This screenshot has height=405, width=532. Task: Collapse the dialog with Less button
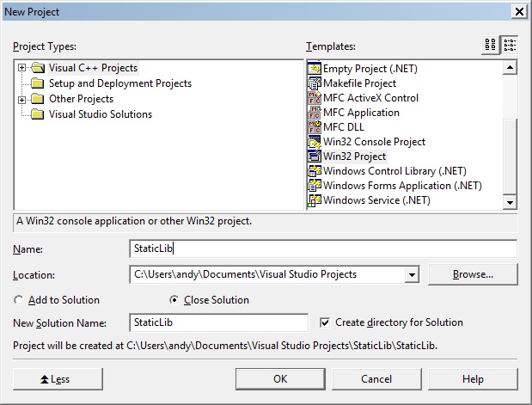pyautogui.click(x=58, y=379)
